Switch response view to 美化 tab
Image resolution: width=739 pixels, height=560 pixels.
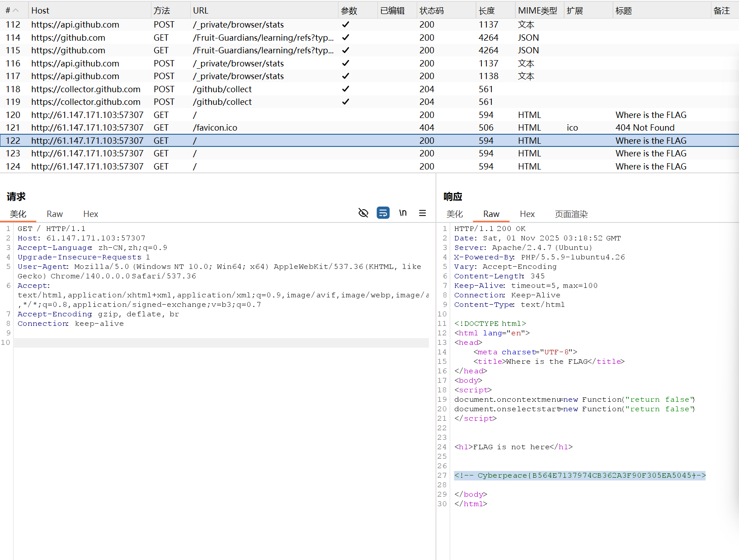click(455, 214)
